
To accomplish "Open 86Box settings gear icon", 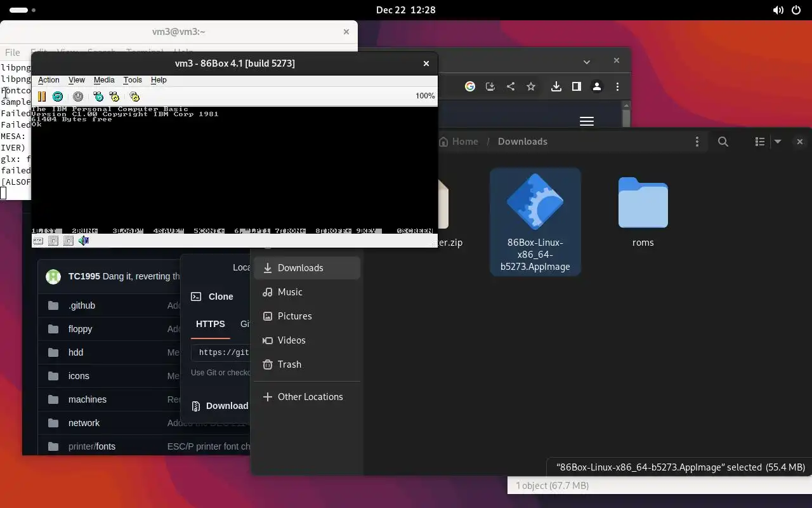I will click(x=134, y=97).
